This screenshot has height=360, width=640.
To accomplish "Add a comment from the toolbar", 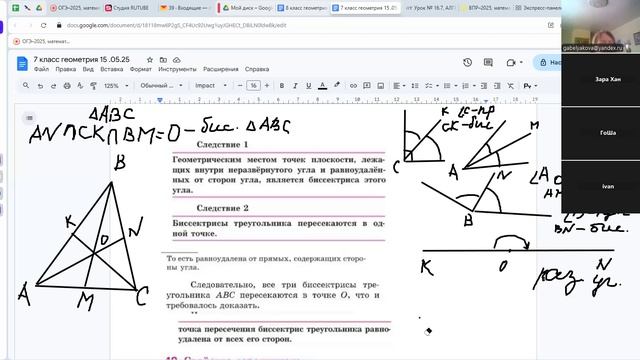I will 367,86.
